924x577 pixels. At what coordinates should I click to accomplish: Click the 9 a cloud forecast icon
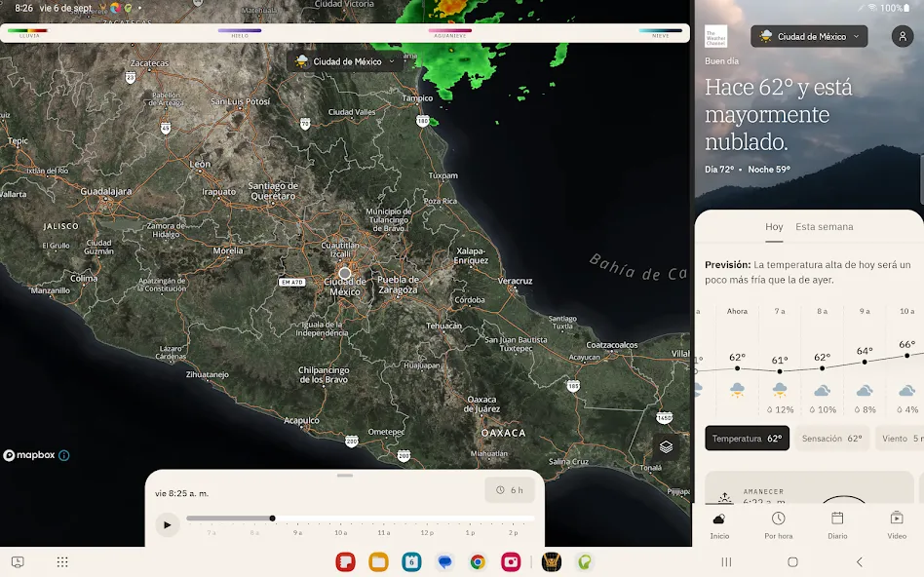[865, 390]
